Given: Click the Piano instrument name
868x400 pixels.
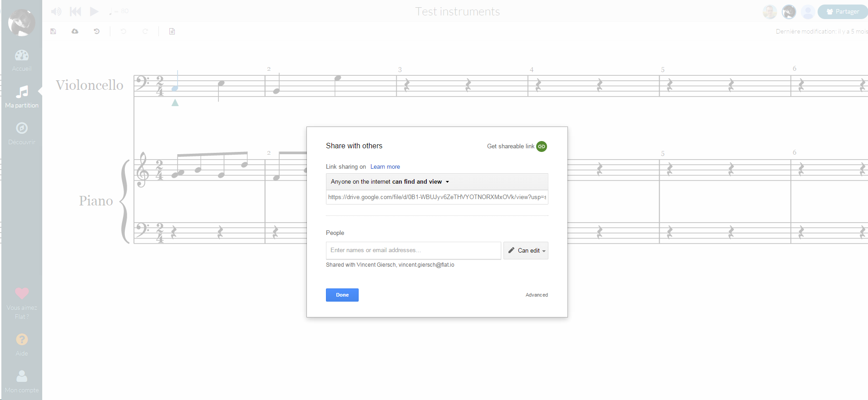Looking at the screenshot, I should [x=96, y=201].
